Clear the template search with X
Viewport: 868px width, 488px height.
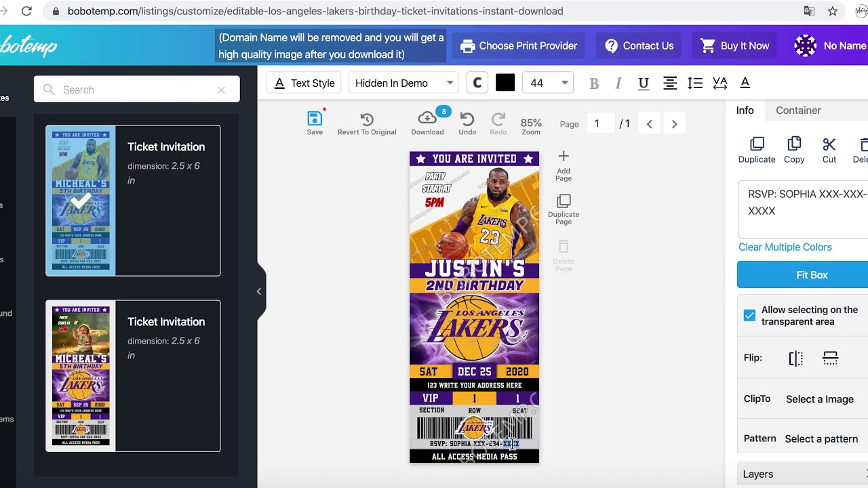221,89
